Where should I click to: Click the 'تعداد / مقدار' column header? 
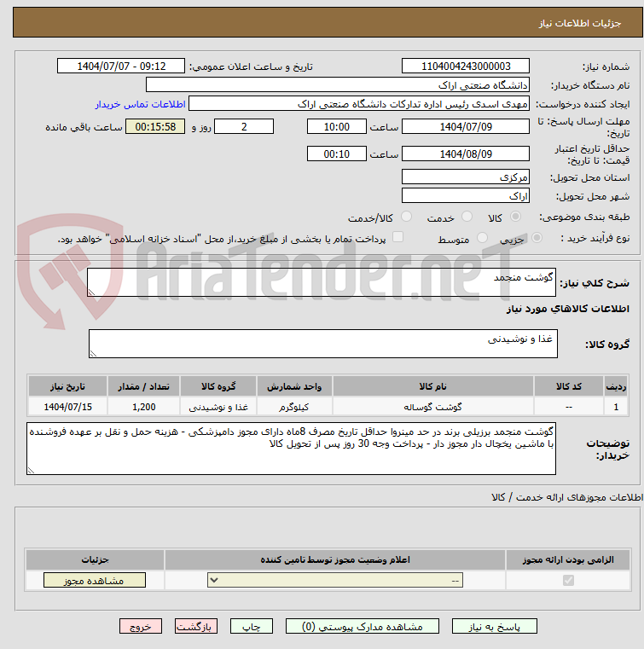(143, 386)
